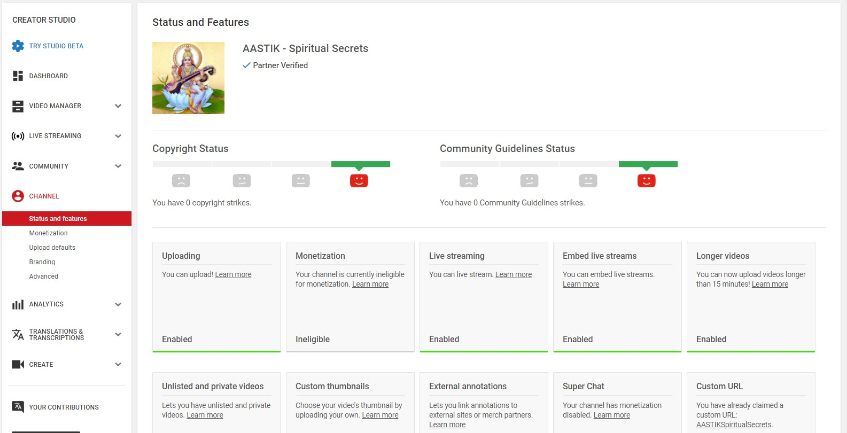Click 'You have 0 copyright strikes' text

201,204
